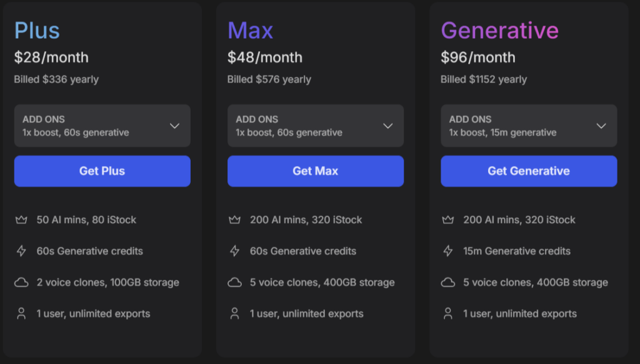Expand the Plus plan ADD ONS dropdown

102,125
